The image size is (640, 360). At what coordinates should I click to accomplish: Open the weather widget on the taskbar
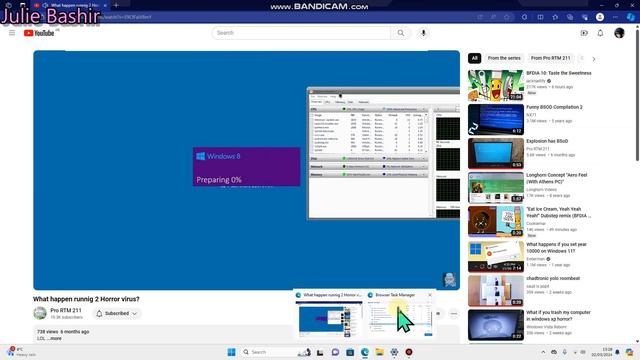21,352
